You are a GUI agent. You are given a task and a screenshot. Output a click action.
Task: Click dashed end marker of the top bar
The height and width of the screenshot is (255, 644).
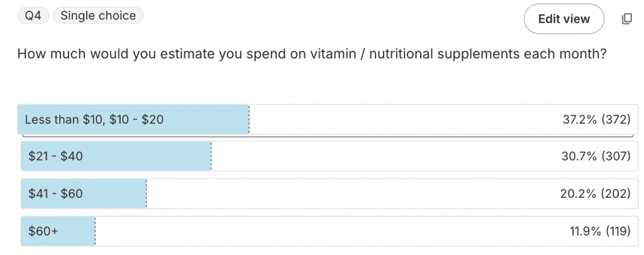pyautogui.click(x=249, y=119)
